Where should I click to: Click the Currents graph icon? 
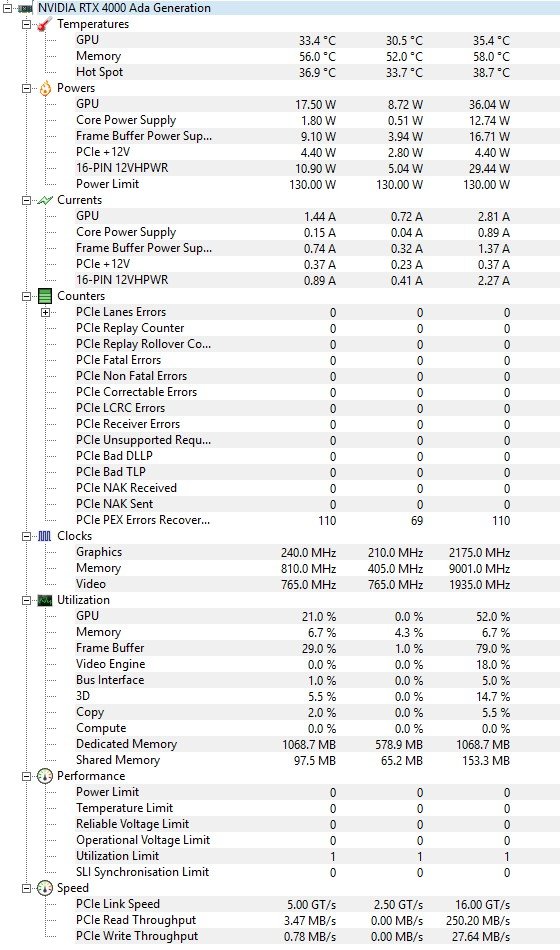click(x=45, y=201)
